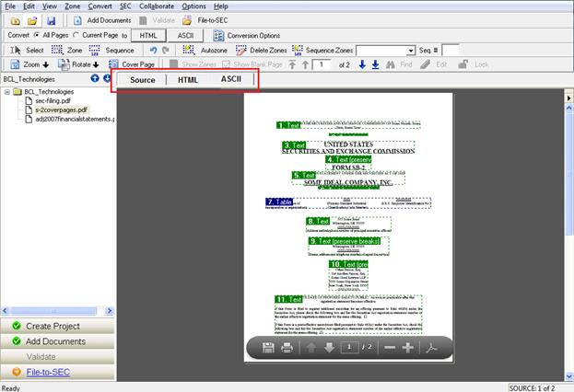Select the All Pages radio button
This screenshot has height=392, width=574.
click(37, 35)
